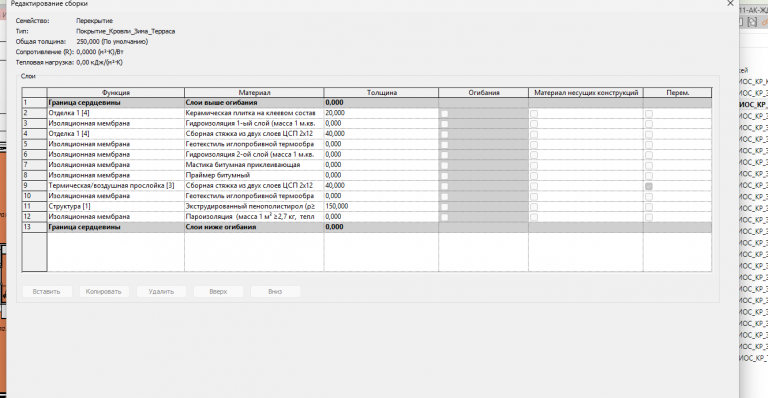Edit thickness 20,000 of Керамическая плитка
The height and width of the screenshot is (398, 768).
pos(381,113)
